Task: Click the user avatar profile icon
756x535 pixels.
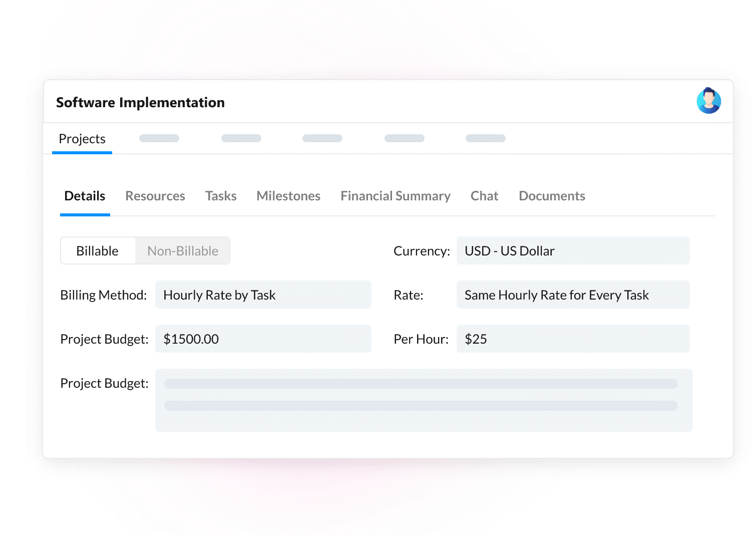Action: pos(709,101)
